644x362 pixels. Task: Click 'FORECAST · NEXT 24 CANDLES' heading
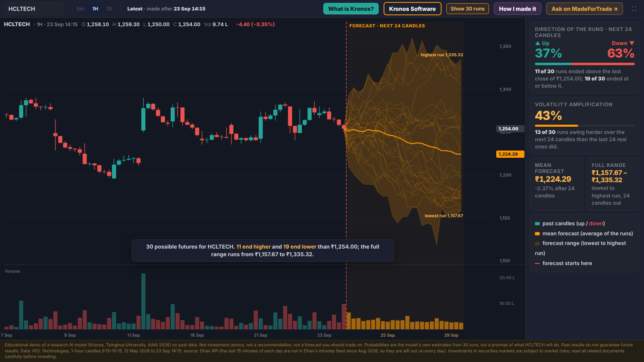pyautogui.click(x=387, y=26)
